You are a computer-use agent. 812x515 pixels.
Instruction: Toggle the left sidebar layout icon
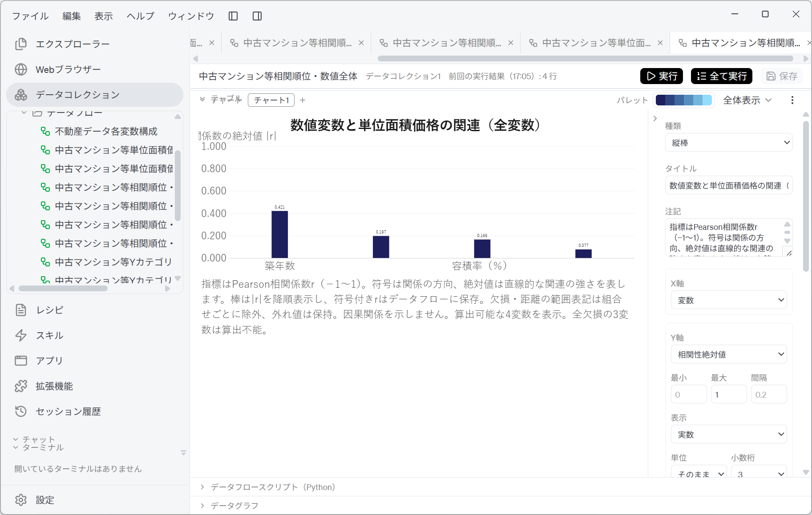click(233, 16)
